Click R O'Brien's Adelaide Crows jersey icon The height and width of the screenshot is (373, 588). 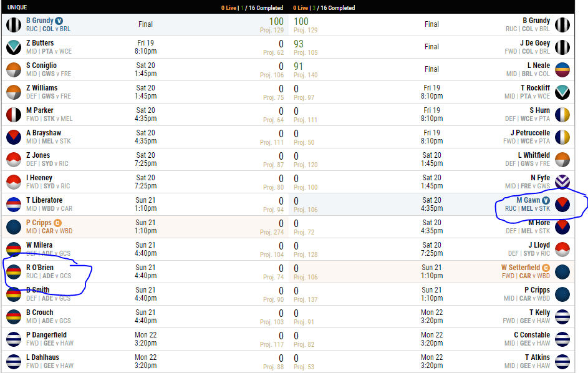click(14, 272)
